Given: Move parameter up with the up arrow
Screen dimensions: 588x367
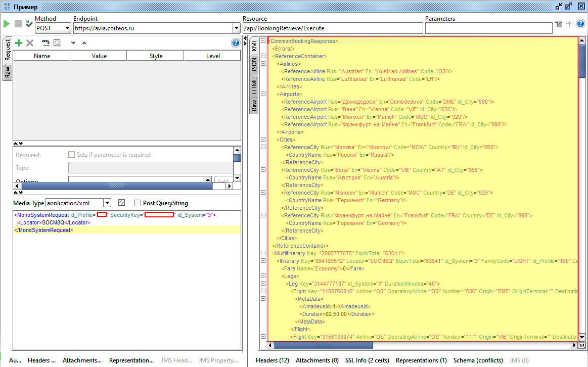Looking at the screenshot, I should click(x=84, y=43).
